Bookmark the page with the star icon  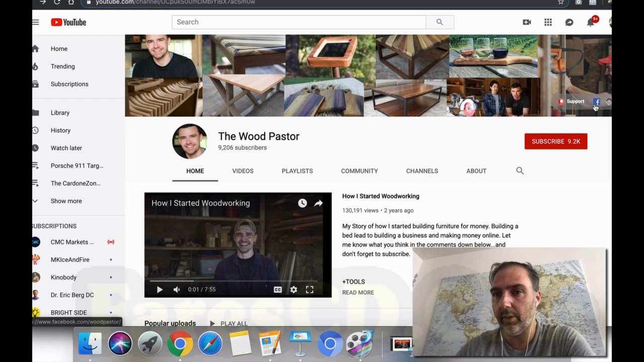tap(560, 2)
